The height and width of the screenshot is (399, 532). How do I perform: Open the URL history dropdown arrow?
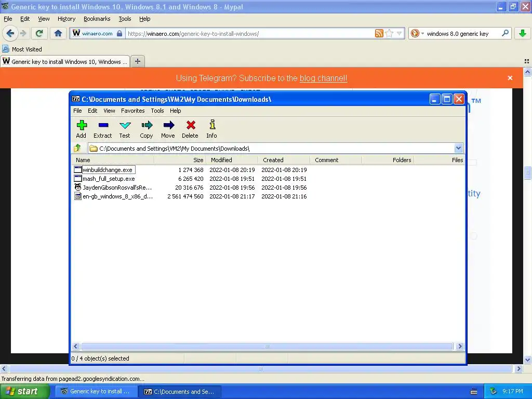(400, 33)
